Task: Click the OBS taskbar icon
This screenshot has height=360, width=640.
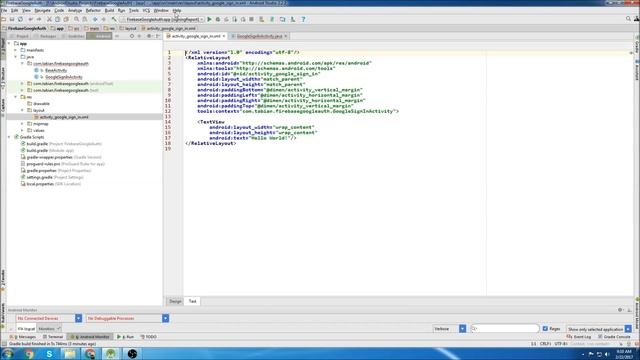Action: click(x=132, y=353)
